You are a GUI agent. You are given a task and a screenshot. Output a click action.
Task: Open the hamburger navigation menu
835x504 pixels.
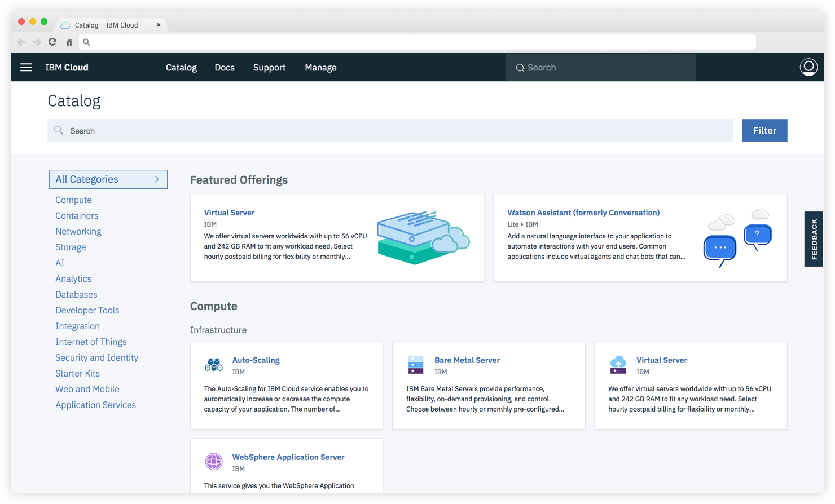coord(26,67)
